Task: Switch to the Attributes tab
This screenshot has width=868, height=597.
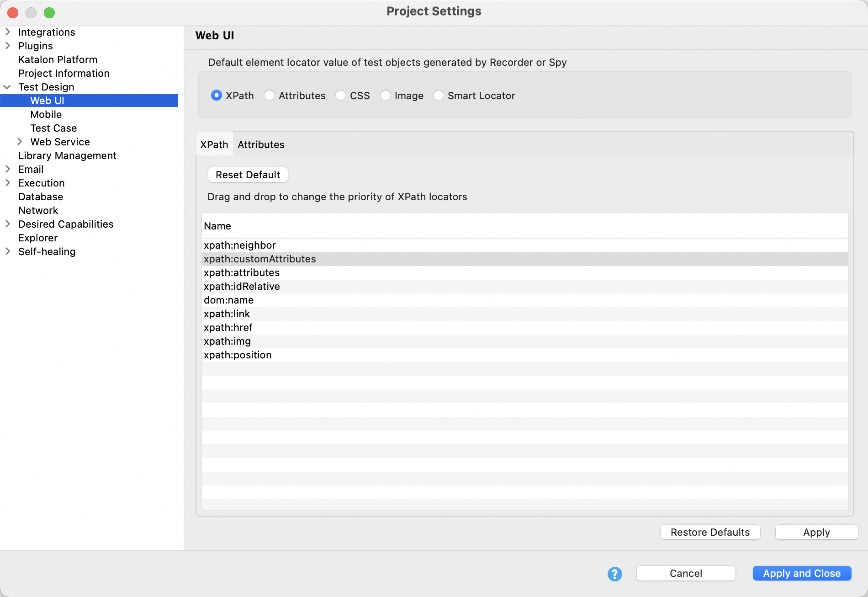Action: [261, 144]
